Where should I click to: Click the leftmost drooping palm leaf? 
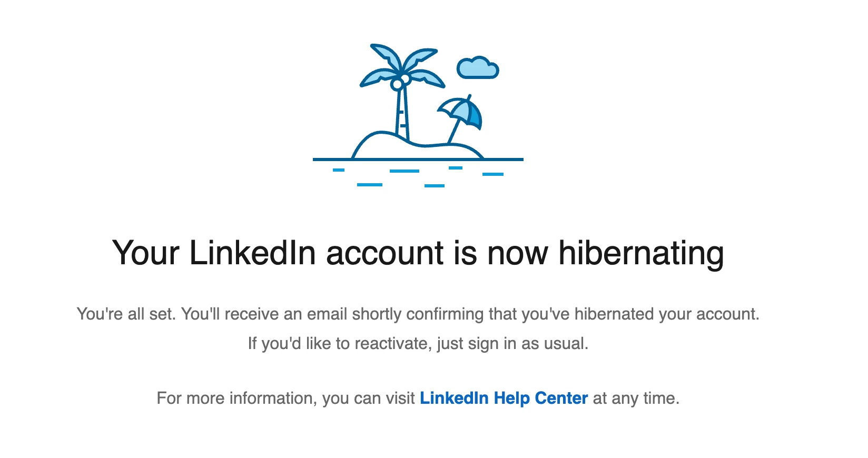click(x=375, y=78)
